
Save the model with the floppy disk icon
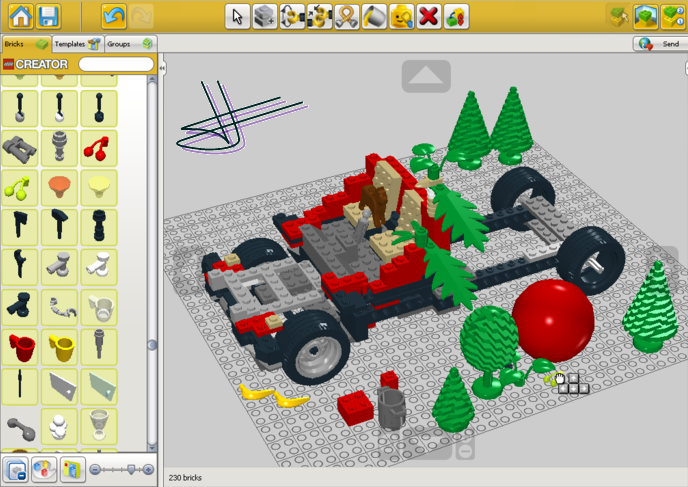coord(48,17)
